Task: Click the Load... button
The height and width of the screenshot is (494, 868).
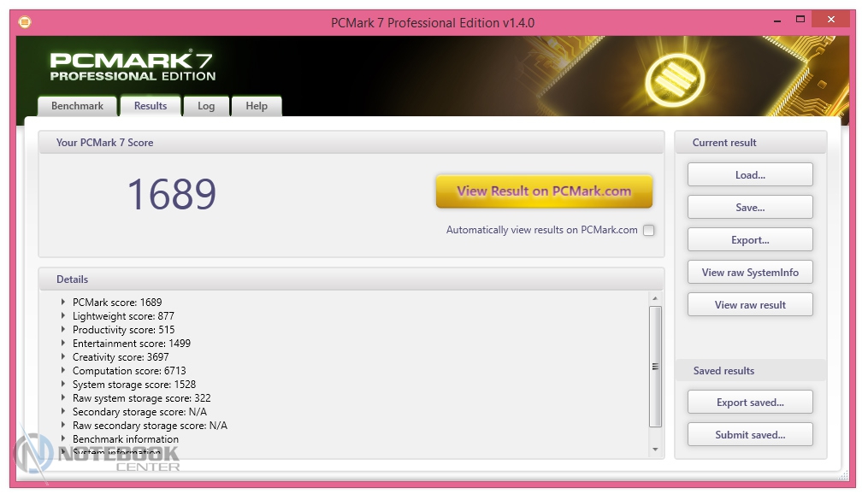Action: click(x=750, y=175)
